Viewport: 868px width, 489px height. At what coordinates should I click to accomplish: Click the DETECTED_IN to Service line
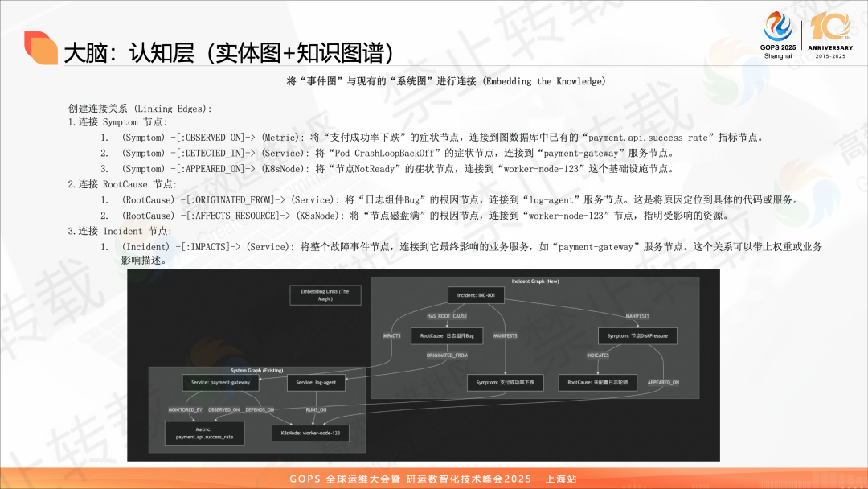(x=387, y=153)
